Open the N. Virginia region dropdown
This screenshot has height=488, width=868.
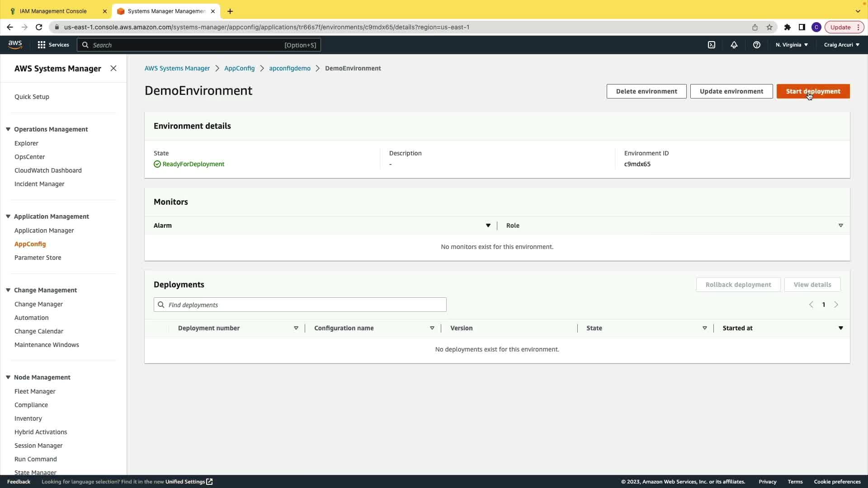(x=792, y=45)
